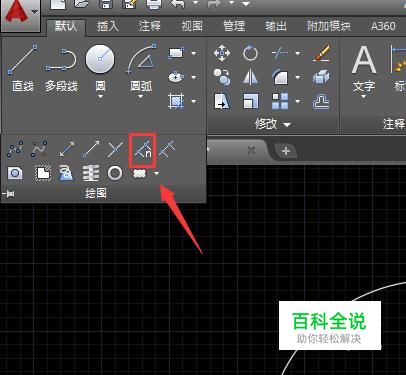Select the Donut tool icon

[115, 173]
